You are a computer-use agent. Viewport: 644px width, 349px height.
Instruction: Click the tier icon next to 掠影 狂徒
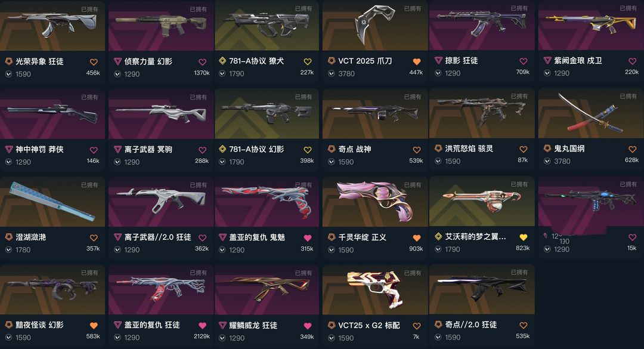click(438, 60)
